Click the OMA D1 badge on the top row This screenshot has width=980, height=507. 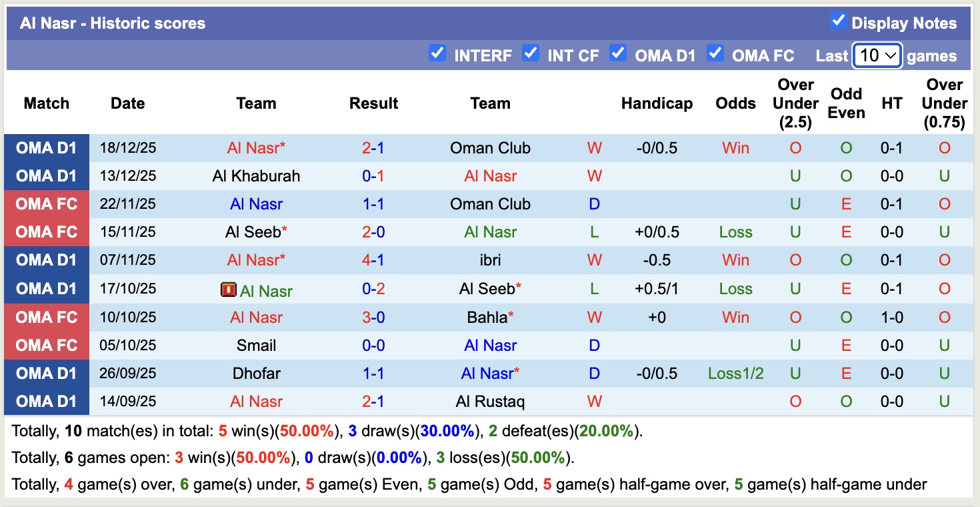(x=46, y=147)
